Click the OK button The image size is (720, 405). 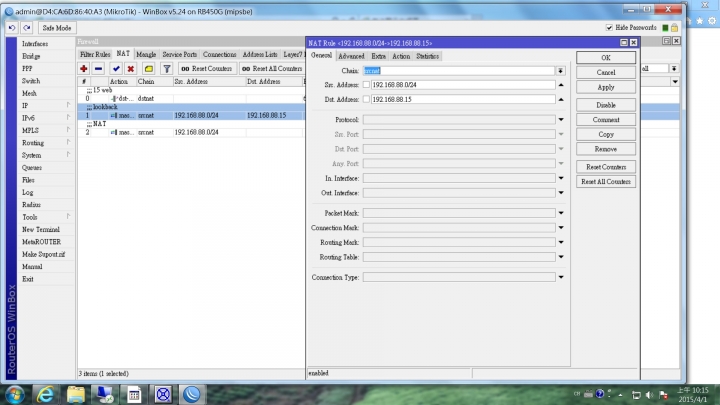pos(606,58)
